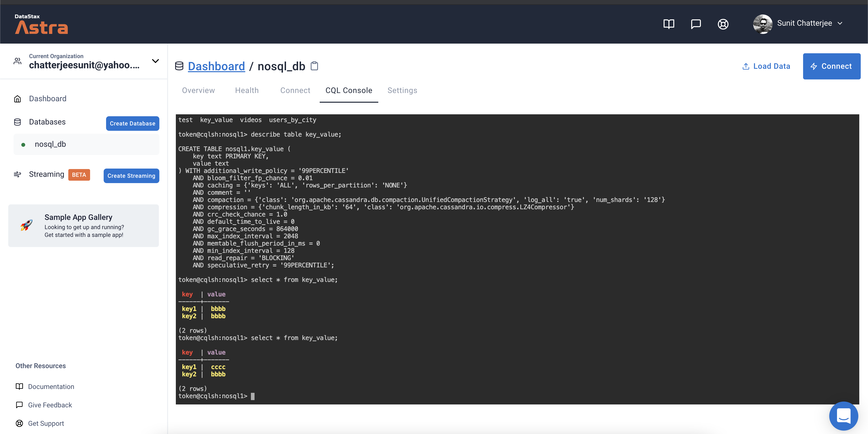Viewport: 868px width, 434px height.
Task: Click the chat feedback icon in top bar
Action: tap(696, 23)
